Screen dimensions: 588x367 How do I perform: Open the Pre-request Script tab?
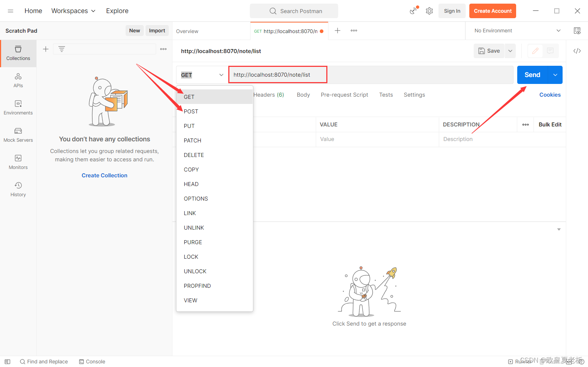coord(344,95)
